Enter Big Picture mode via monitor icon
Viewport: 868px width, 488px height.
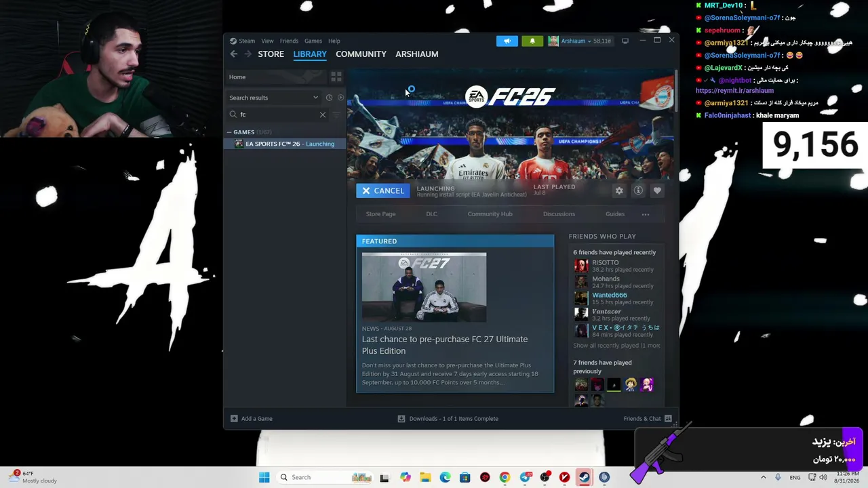pyautogui.click(x=625, y=41)
